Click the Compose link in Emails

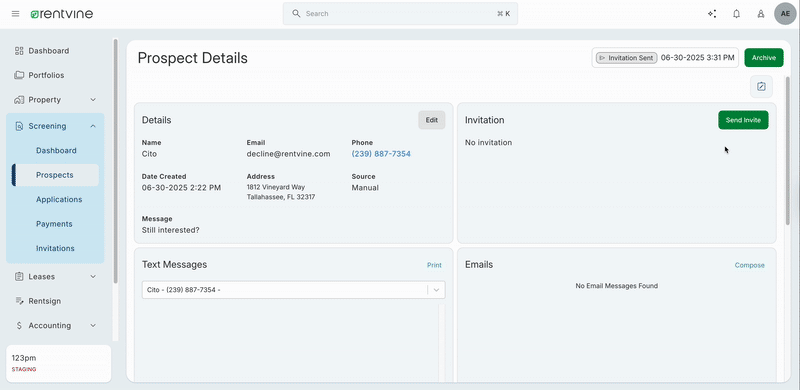pos(749,265)
